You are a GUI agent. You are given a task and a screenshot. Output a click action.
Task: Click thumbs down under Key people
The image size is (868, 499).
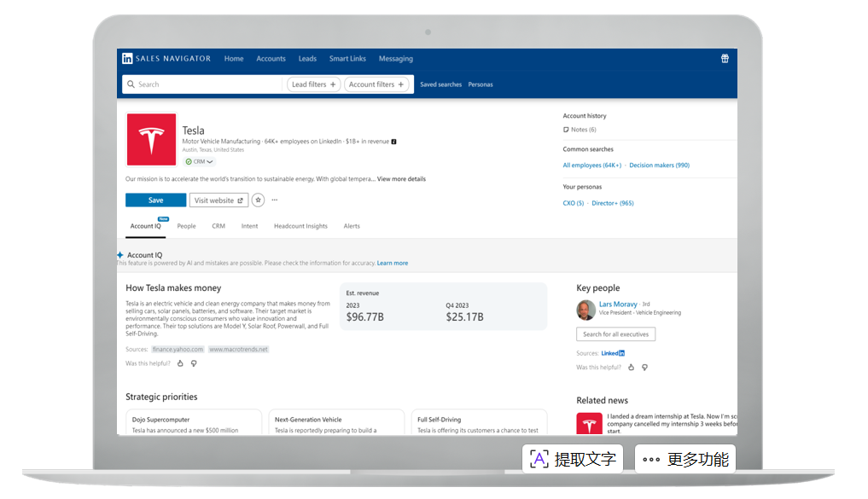click(x=644, y=368)
